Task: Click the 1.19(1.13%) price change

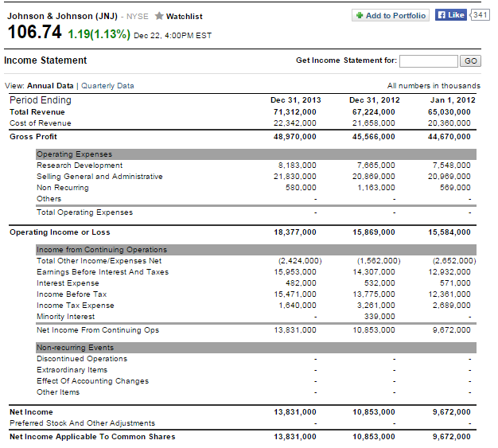Action: tap(99, 34)
